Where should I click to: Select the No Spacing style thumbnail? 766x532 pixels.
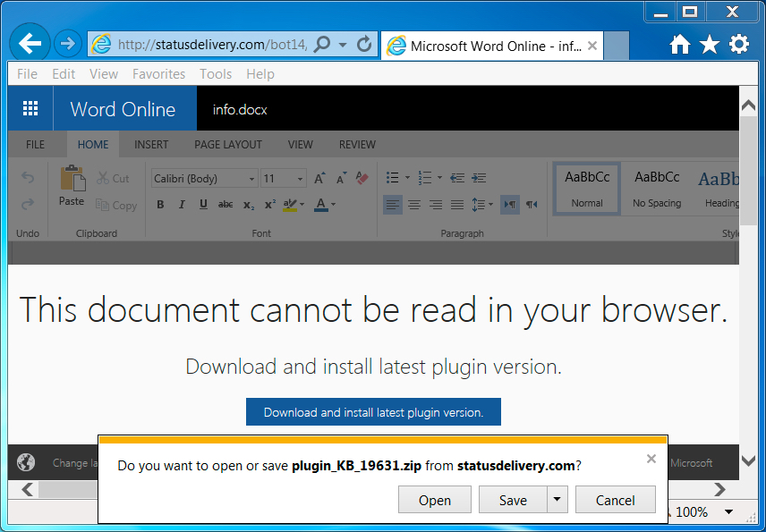click(657, 189)
